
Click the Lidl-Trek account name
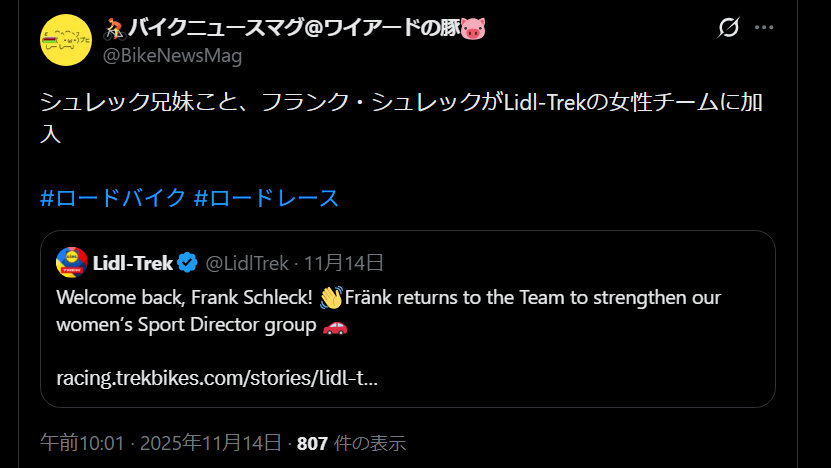pyautogui.click(x=133, y=264)
